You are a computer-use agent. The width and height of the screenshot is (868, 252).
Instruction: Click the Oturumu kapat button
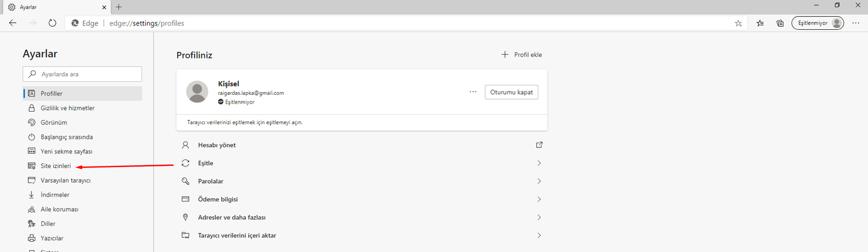click(511, 92)
